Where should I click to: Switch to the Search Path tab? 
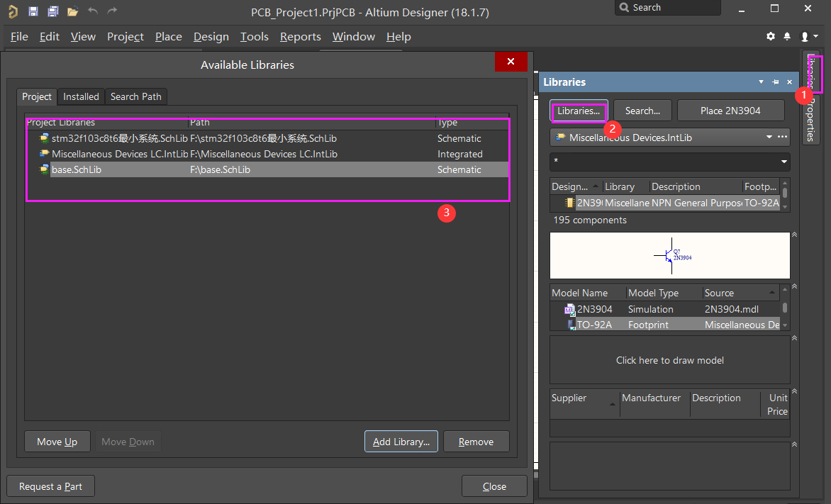136,96
